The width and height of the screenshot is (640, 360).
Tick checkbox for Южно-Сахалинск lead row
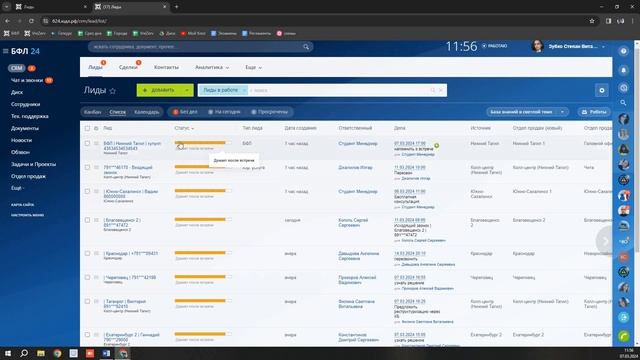click(x=87, y=191)
